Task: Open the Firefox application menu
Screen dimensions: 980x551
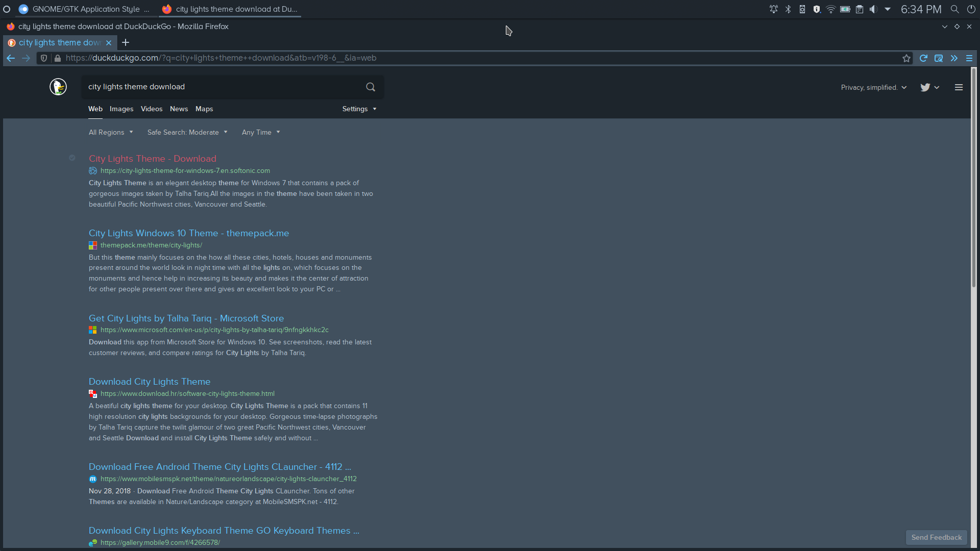Action: (969, 58)
